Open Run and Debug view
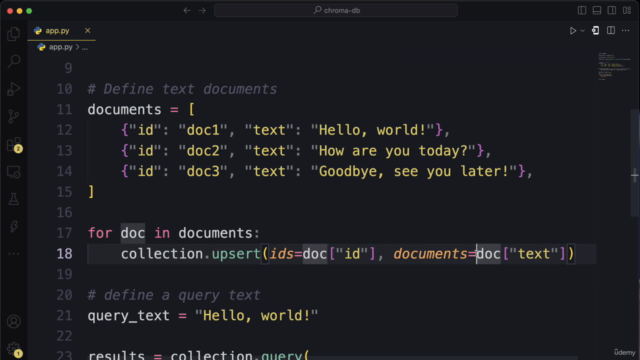 tap(13, 89)
